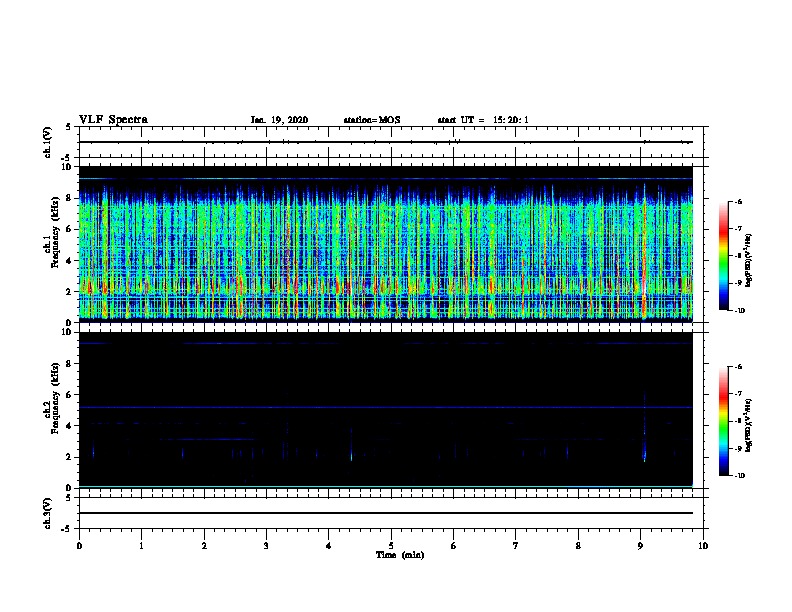This screenshot has height=612, width=792.
Task: Click the 5 kHz horizontal line in ch.2 spectrogram
Action: coord(385,407)
